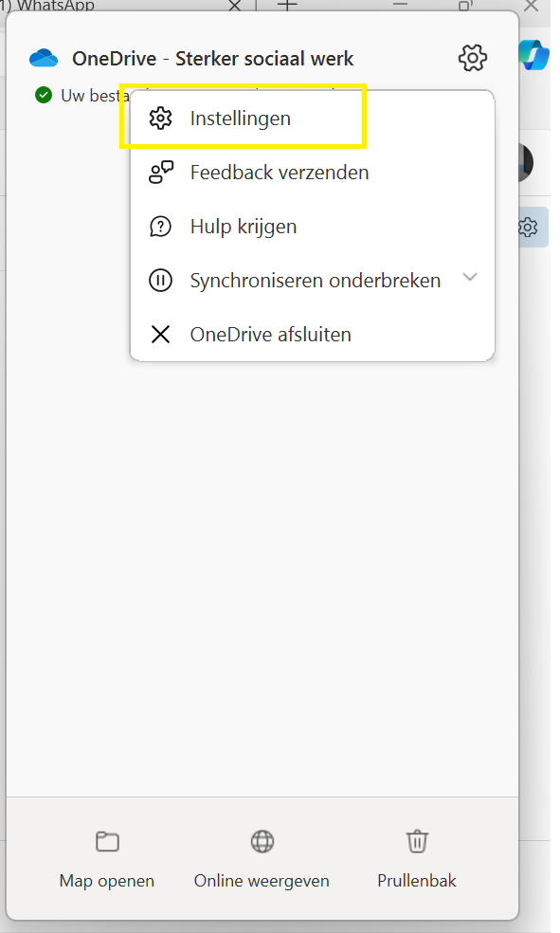Click Synchroniseren onderbreken entry

click(x=312, y=281)
